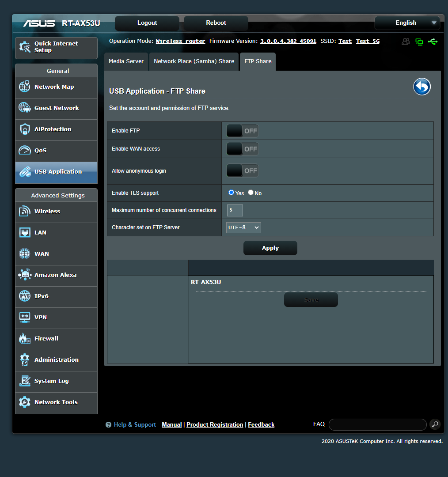Click the USB Application icon
Viewport: 448px width, 477px height.
[x=25, y=171]
